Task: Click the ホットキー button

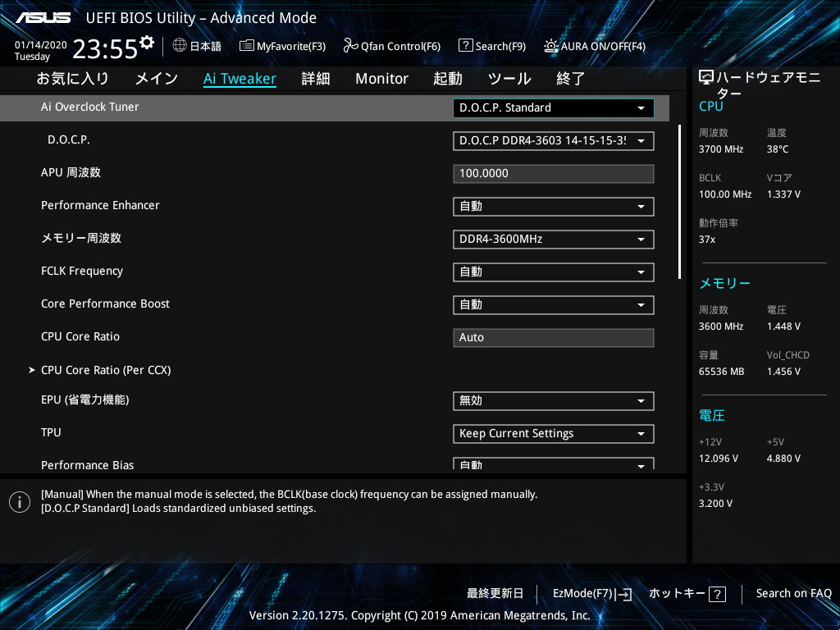Action: coord(687,594)
